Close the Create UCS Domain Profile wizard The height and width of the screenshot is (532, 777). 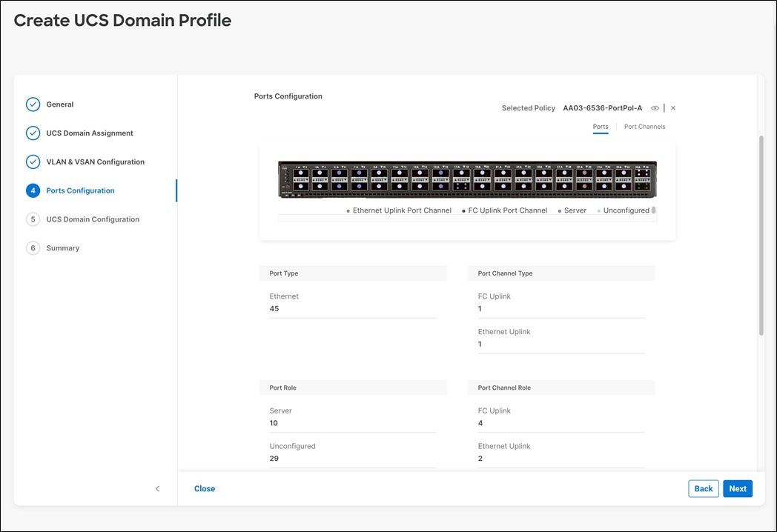[205, 488]
